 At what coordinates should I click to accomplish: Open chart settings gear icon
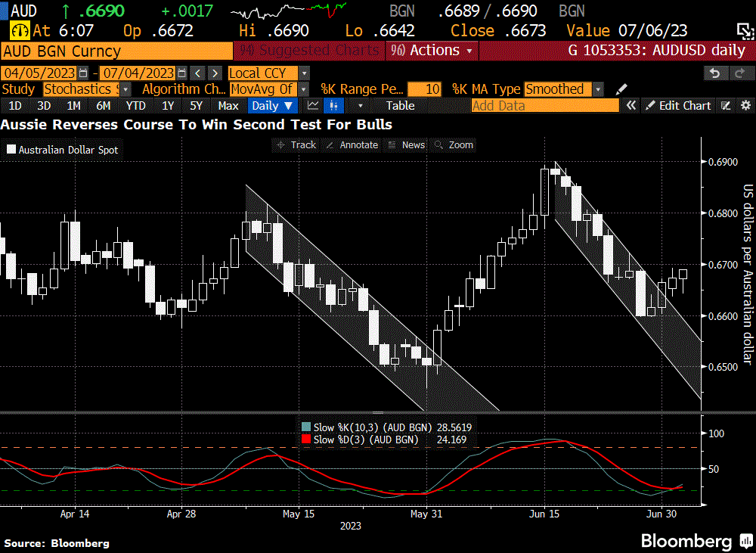click(745, 105)
